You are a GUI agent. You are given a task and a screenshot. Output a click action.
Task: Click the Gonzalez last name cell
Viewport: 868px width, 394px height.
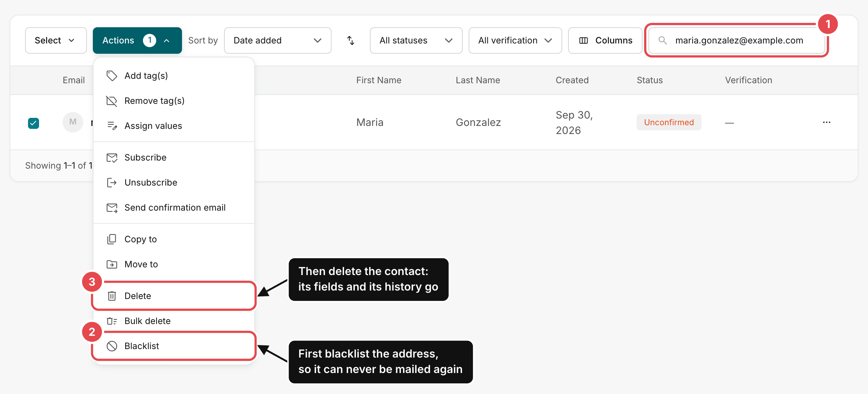pos(478,122)
